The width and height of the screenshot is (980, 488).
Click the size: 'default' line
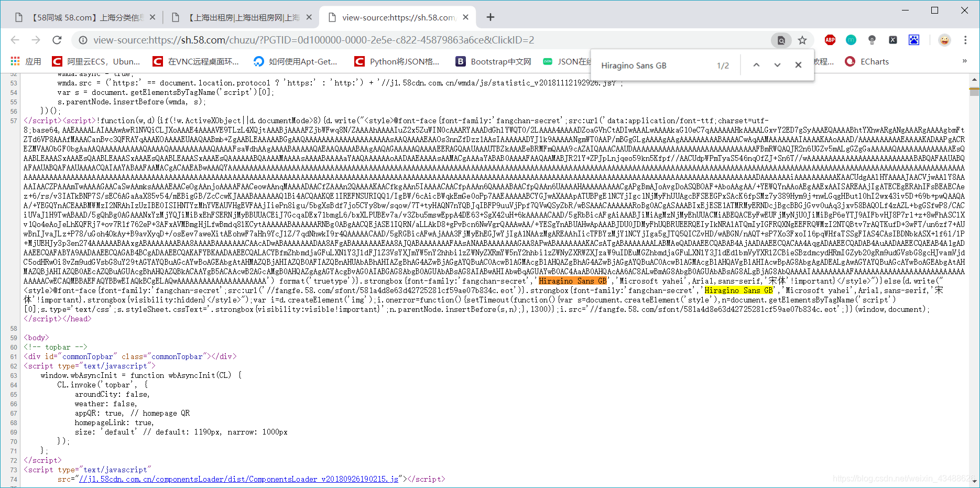pos(181,432)
